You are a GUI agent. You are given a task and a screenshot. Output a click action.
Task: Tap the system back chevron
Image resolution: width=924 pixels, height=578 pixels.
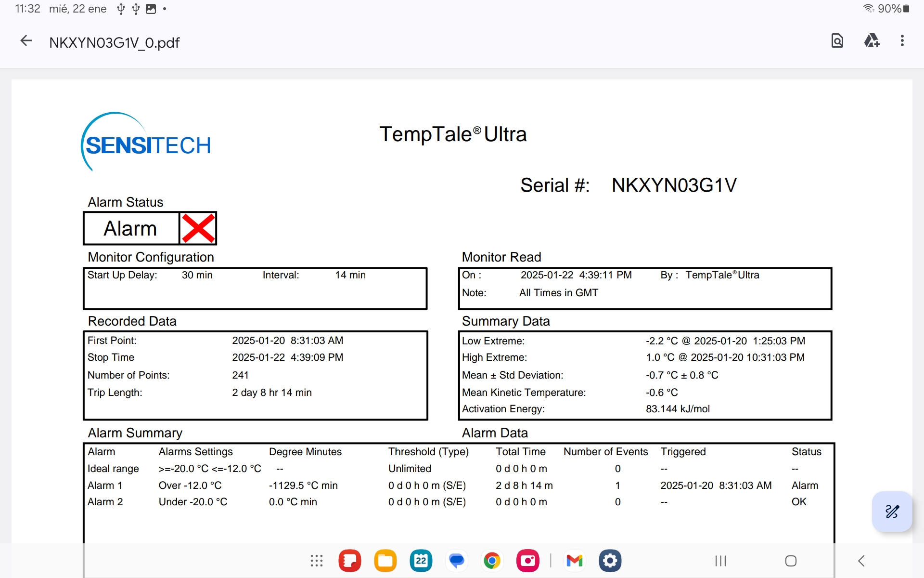(861, 561)
